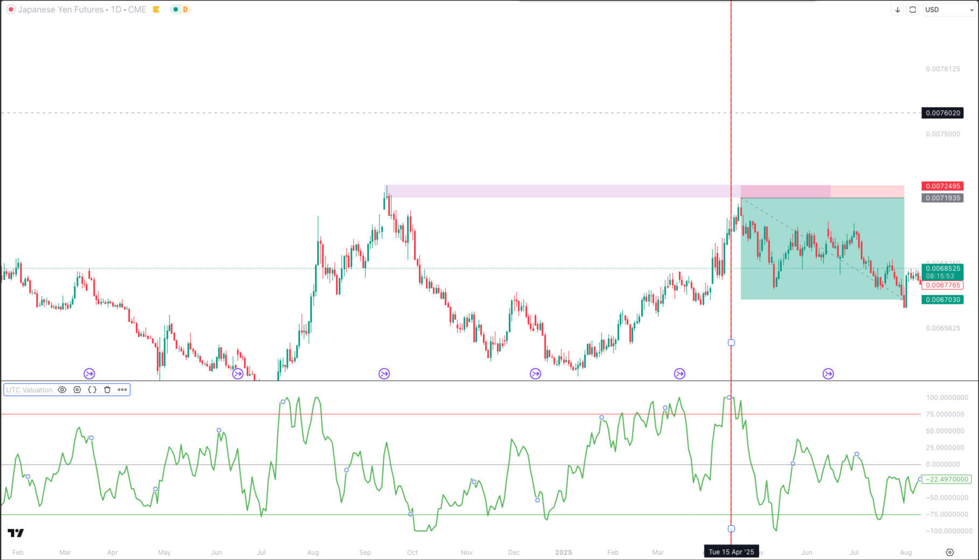Remove the UTC Valuation indicator via trash icon
979x560 pixels.
tap(107, 390)
